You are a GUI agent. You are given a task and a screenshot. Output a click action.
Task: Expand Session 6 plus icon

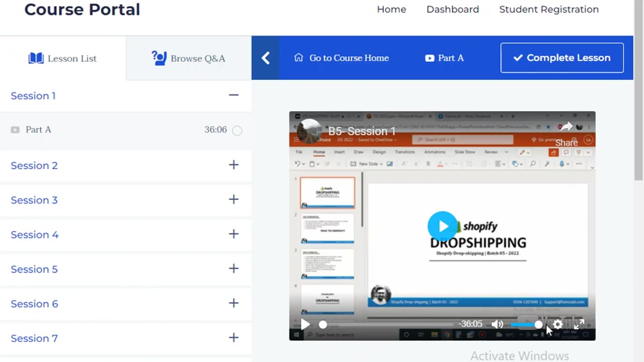233,303
